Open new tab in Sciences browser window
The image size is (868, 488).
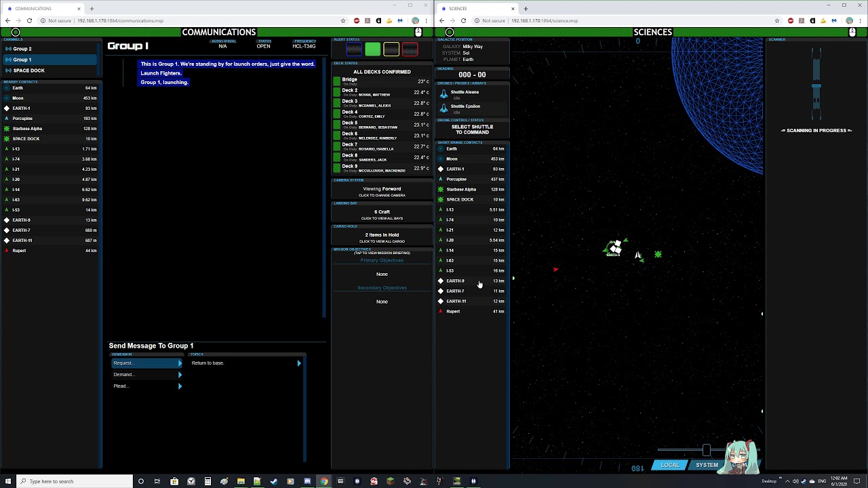526,9
